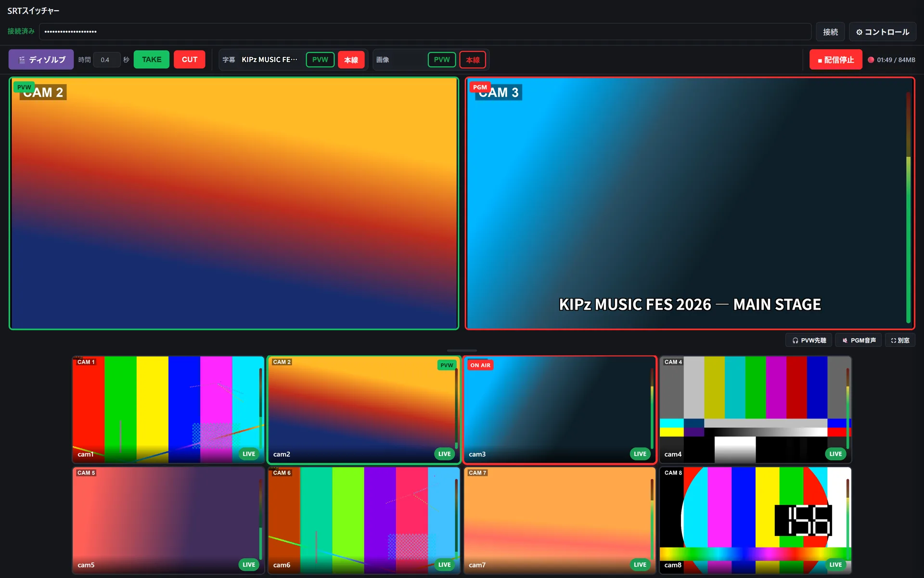Click the large PGM CAM 3 monitor
This screenshot has height=578, width=924.
point(690,203)
